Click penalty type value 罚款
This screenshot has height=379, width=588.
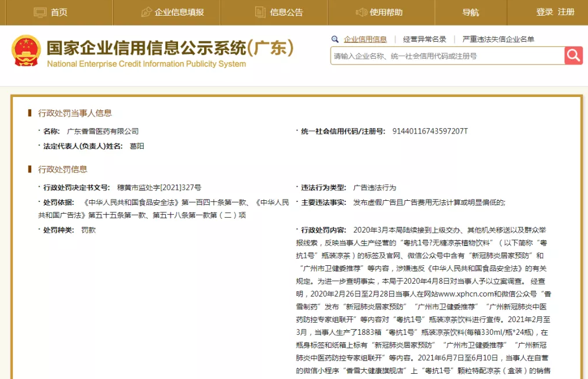point(89,230)
